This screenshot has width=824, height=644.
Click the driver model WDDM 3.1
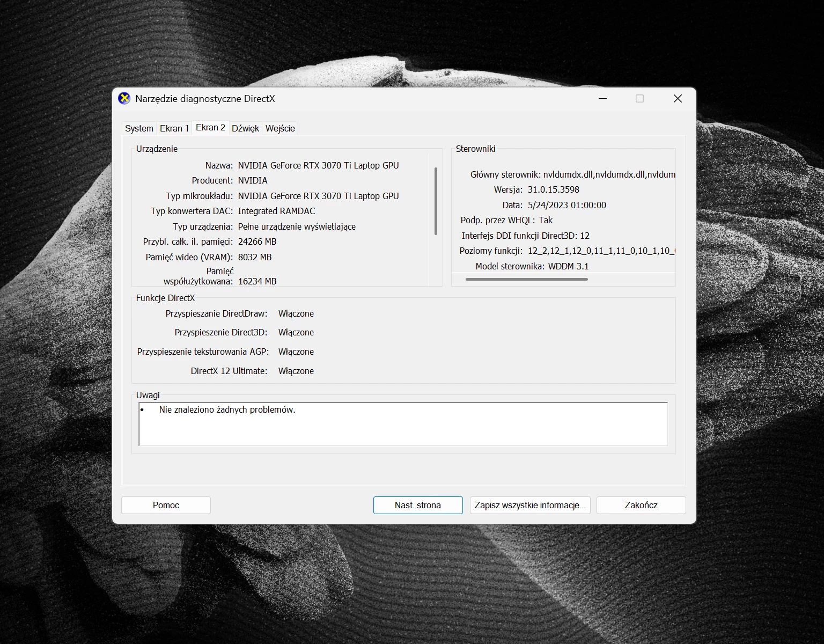pyautogui.click(x=568, y=266)
